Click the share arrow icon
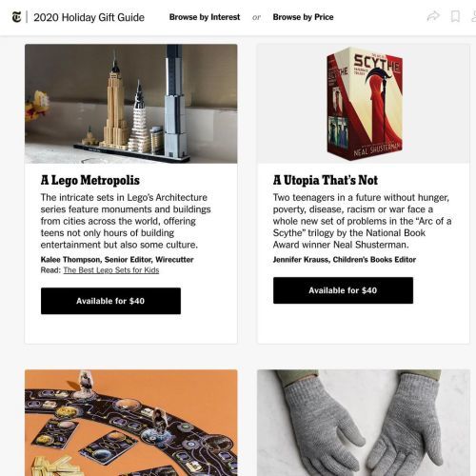 point(433,16)
